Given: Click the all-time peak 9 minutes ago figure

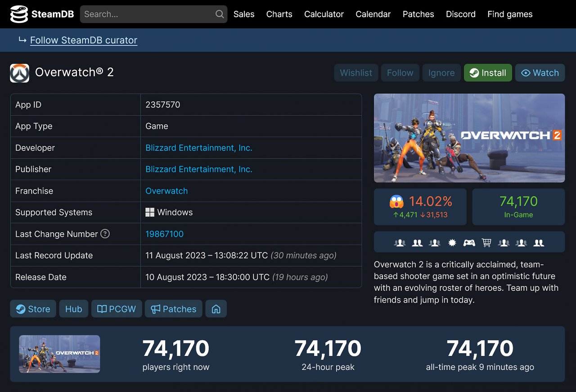Looking at the screenshot, I should point(480,348).
